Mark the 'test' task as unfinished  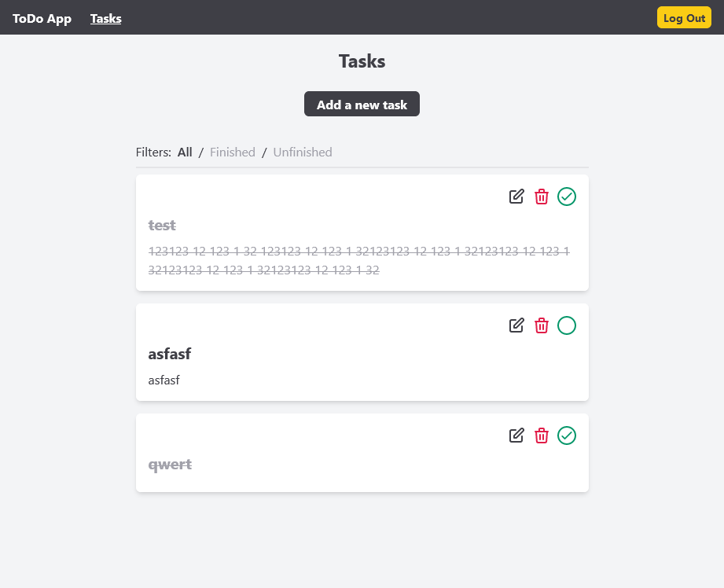coord(567,197)
